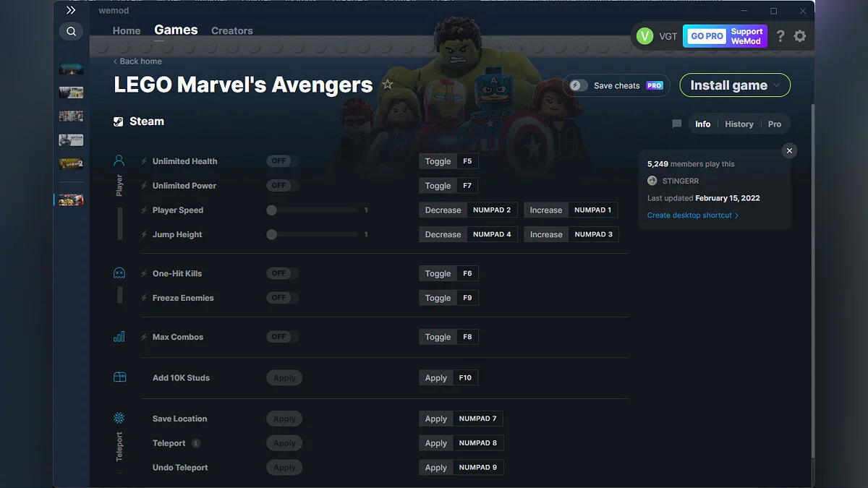Adjust the Jump Height slider
Viewport: 868px width, 488px height.
point(312,234)
